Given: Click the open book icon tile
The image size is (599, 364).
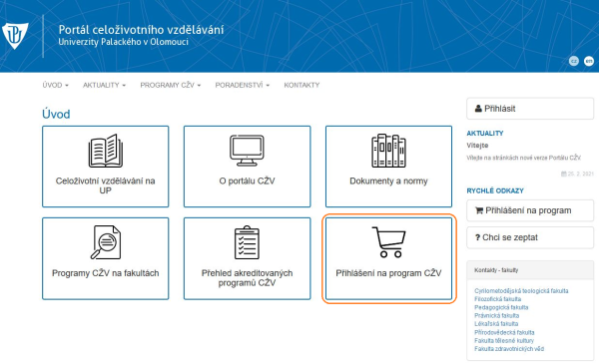Looking at the screenshot, I should 106,167.
